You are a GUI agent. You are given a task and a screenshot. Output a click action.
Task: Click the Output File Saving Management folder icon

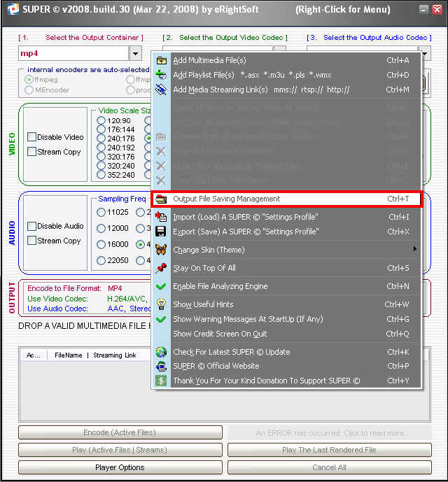pos(161,199)
